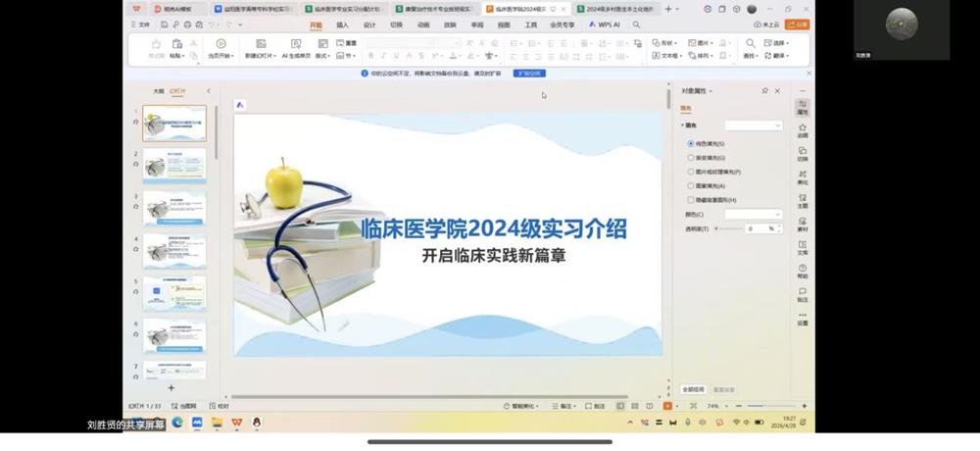Open the 设计 ribbon tab
The image size is (980, 451).
click(x=369, y=25)
